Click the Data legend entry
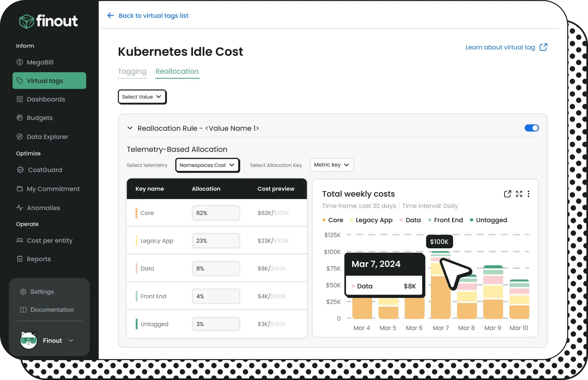This screenshot has height=380, width=588. [x=410, y=220]
